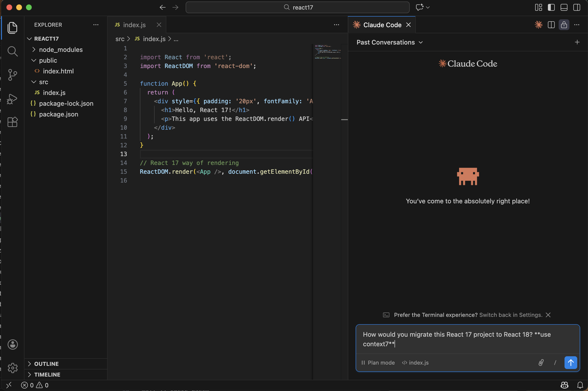Click the Switch back in Settings link
Screen dimensions: 588x391
pos(510,315)
